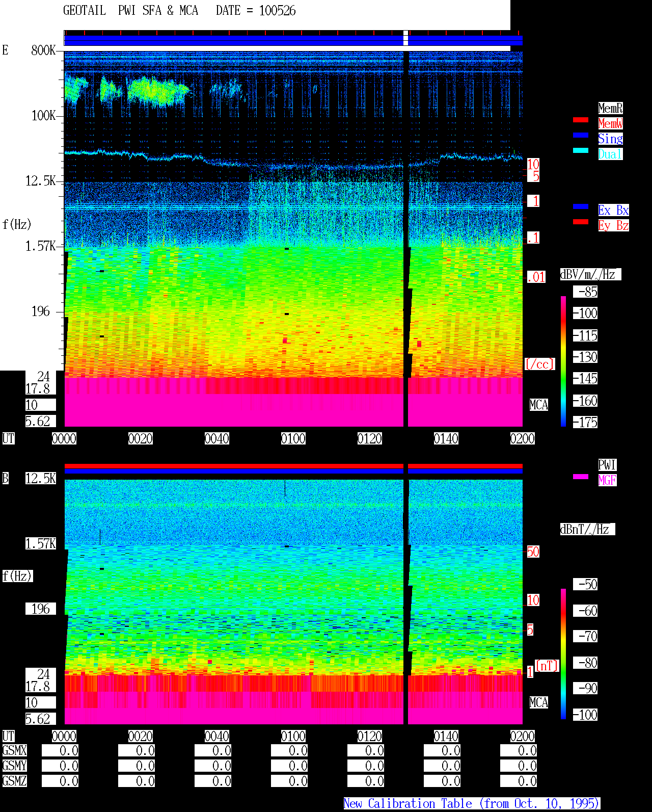The height and width of the screenshot is (812, 652).
Task: Select the Ey Bz legend label
Action: (x=613, y=225)
